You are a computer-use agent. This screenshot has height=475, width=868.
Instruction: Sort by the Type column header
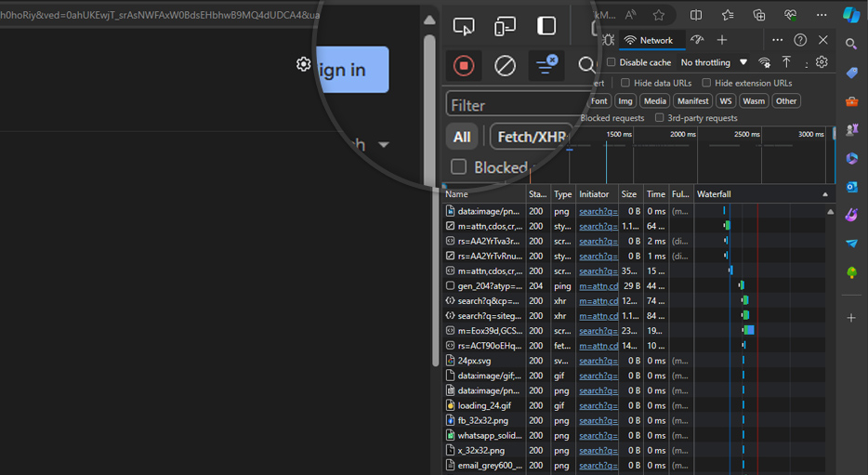tap(563, 194)
